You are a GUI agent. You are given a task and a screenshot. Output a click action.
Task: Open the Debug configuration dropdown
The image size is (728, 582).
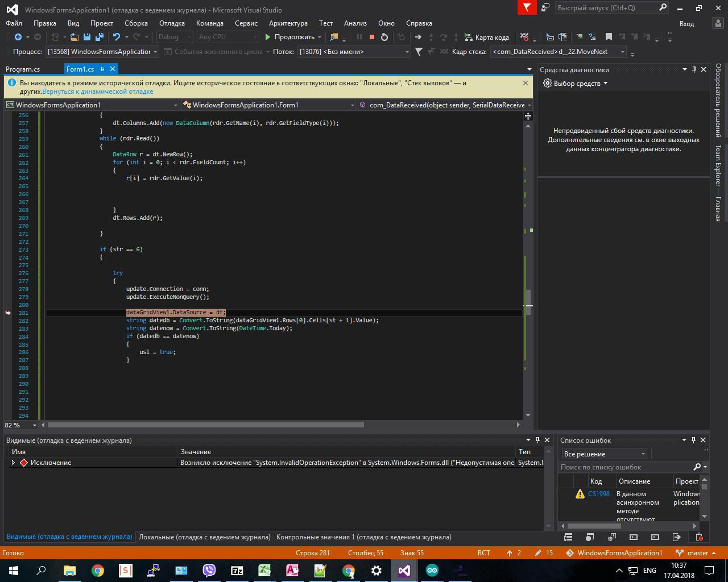175,37
